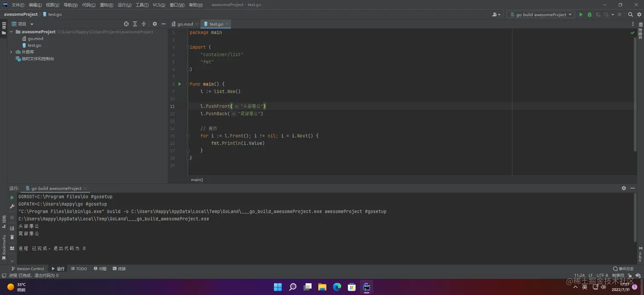Switch to the go.mod editor tab
The image size is (644, 295).
click(185, 24)
